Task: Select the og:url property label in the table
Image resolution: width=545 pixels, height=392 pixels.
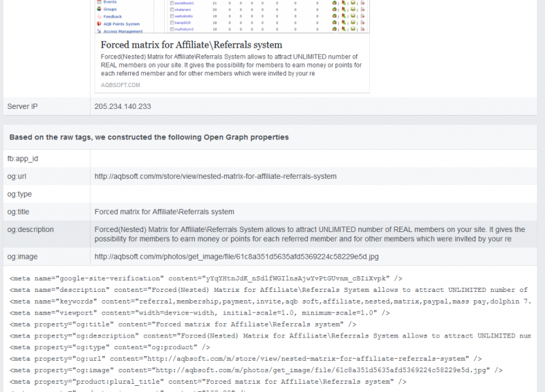Action: click(x=16, y=176)
